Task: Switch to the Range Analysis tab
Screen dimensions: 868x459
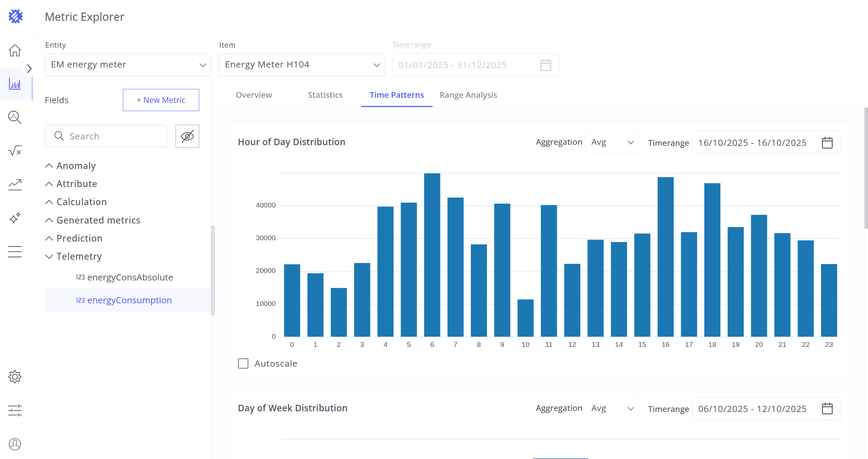Action: (x=468, y=95)
